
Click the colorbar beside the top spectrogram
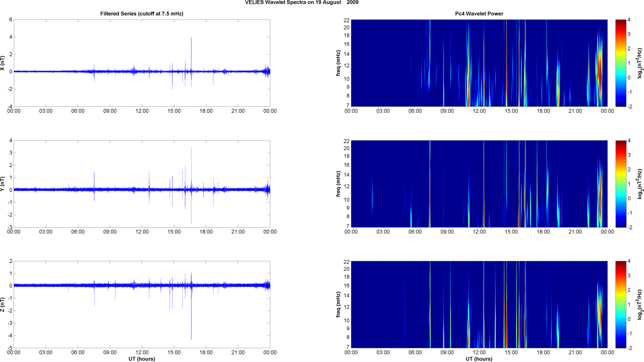pyautogui.click(x=621, y=63)
